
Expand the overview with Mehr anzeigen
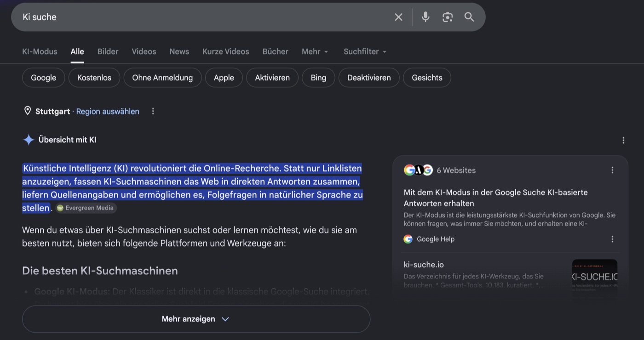196,319
